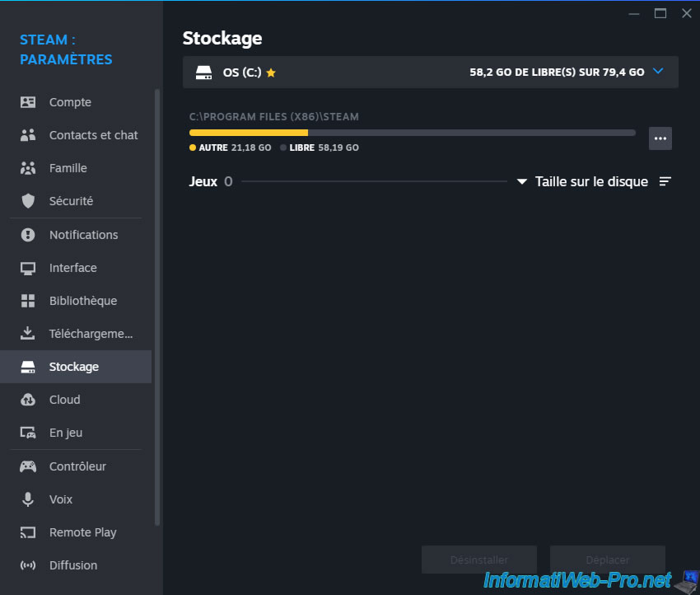700x595 pixels.
Task: Select the Stockage menu entry
Action: point(76,367)
